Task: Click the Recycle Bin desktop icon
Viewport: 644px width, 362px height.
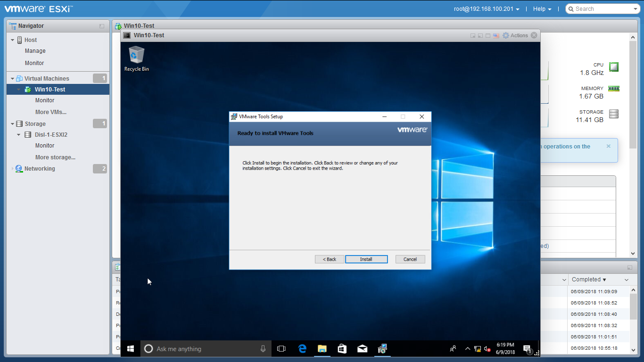Action: click(x=136, y=58)
